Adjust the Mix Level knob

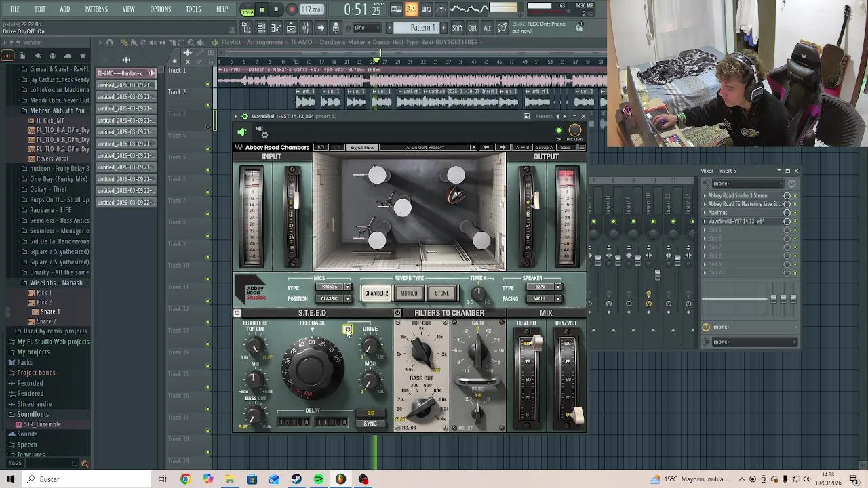(x=575, y=130)
